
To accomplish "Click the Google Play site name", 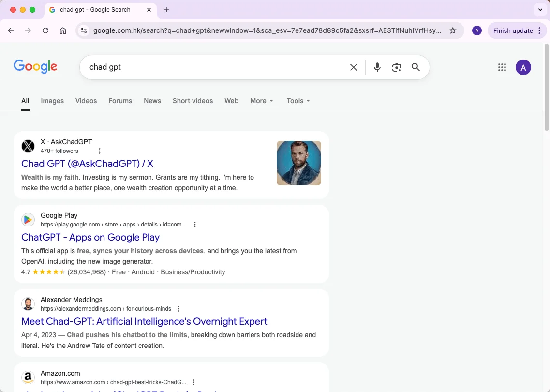I will [x=59, y=215].
